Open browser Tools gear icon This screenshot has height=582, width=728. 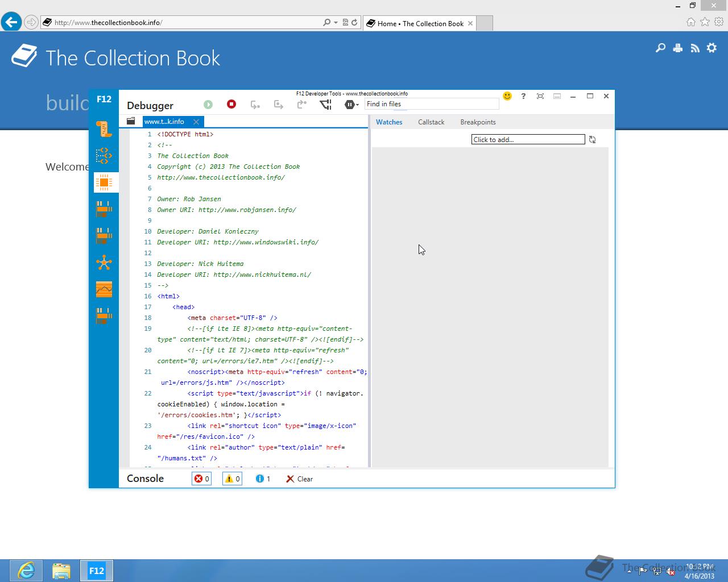[x=719, y=22]
